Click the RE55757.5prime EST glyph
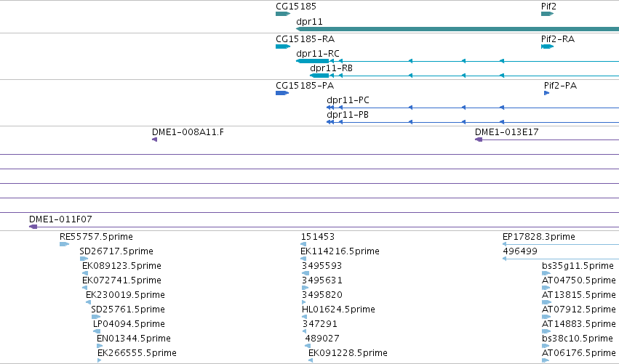The image size is (619, 364). pos(64,244)
